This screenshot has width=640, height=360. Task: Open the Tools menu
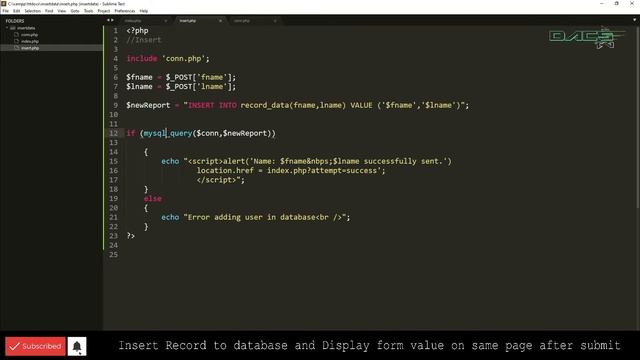[89, 11]
